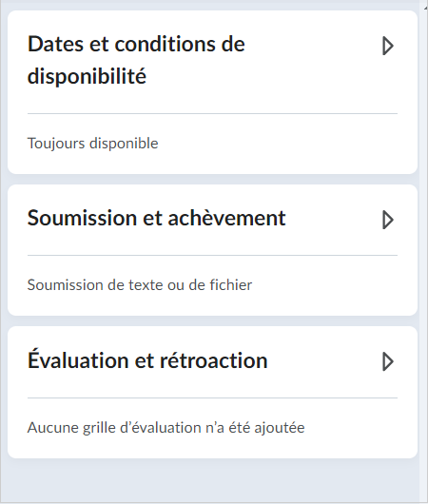Open the "Évaluation et rétroaction" heading
The height and width of the screenshot is (504, 428).
point(147,359)
